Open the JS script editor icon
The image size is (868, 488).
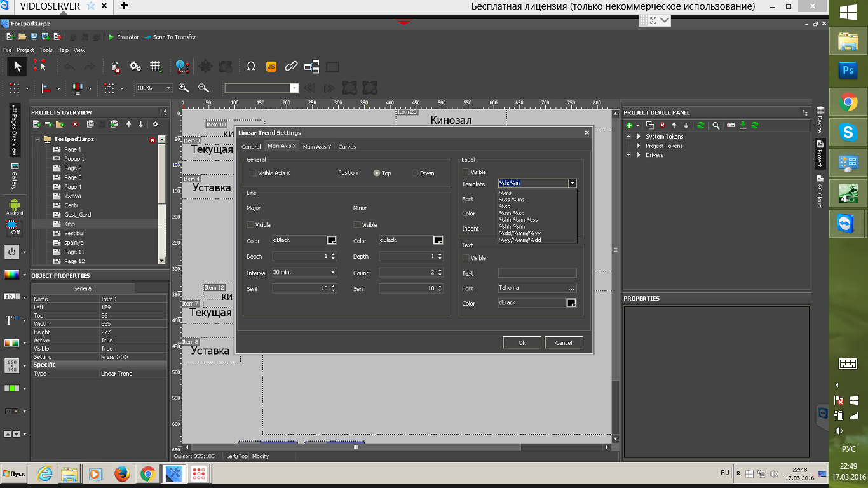(271, 66)
